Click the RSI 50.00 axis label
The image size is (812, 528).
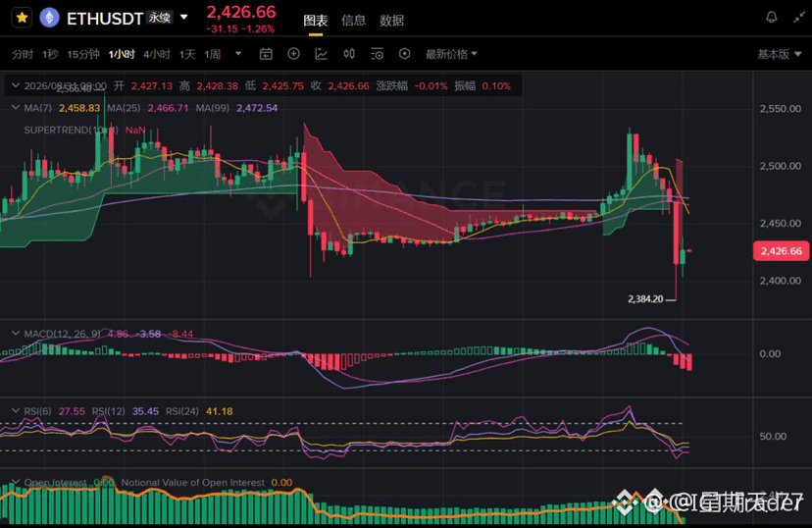tap(773, 437)
